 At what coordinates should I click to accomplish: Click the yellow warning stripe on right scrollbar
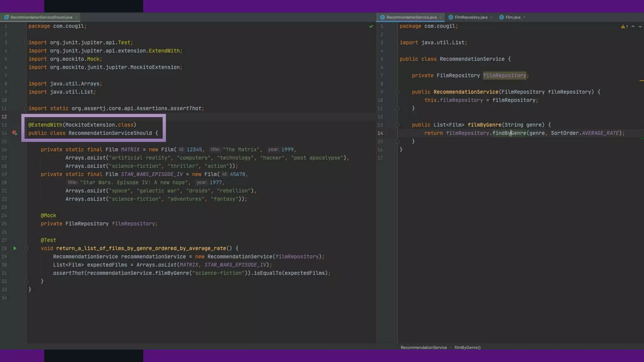(x=641, y=81)
